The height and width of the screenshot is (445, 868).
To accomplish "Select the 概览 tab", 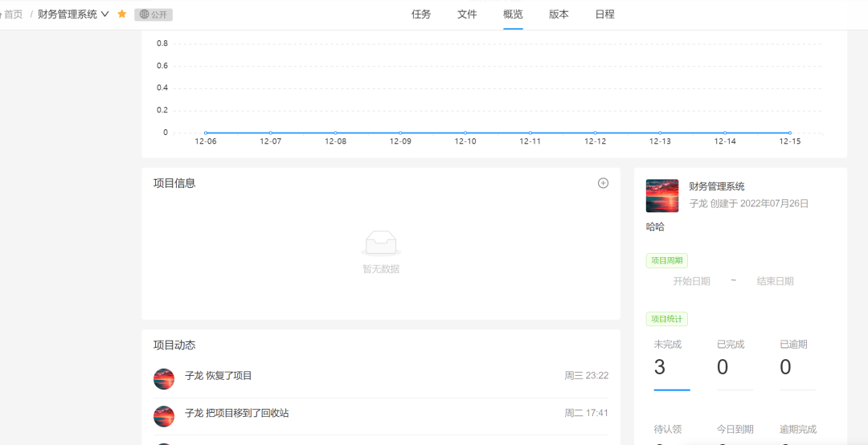I will [x=513, y=14].
